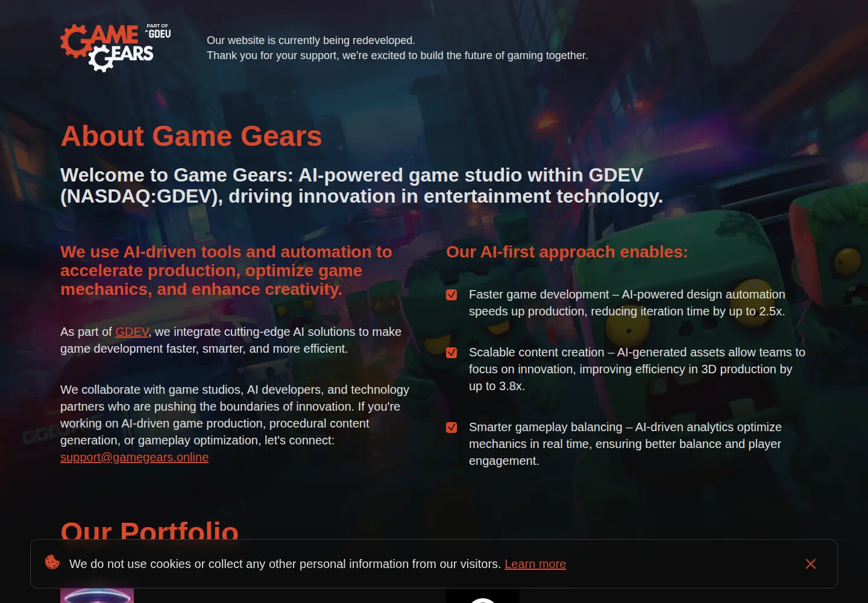This screenshot has width=868, height=603.
Task: Click the 'Faster game development' bullet text
Action: pos(627,303)
